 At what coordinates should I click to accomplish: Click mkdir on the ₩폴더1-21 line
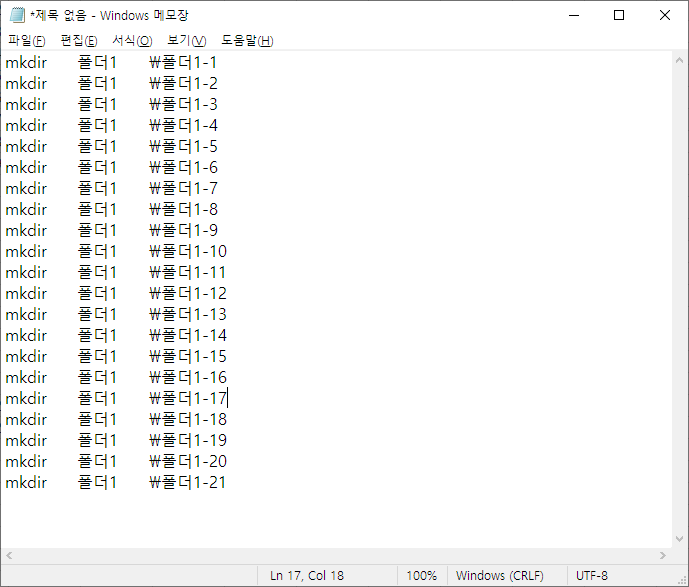click(26, 482)
